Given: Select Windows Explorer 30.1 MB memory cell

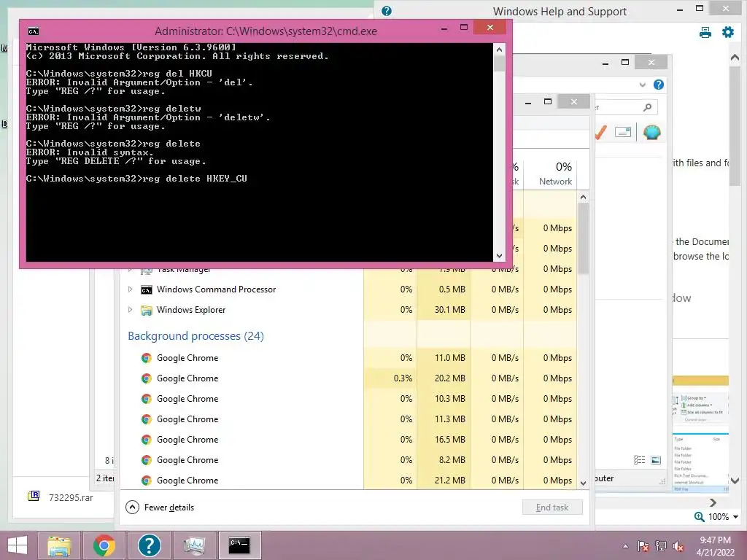Looking at the screenshot, I should (x=444, y=309).
